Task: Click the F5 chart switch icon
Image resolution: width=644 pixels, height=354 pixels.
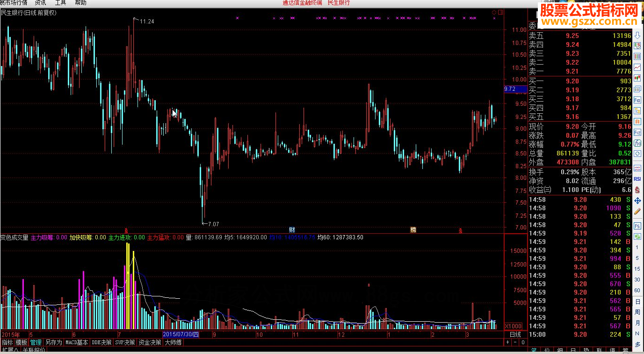Action: pyautogui.click(x=637, y=226)
